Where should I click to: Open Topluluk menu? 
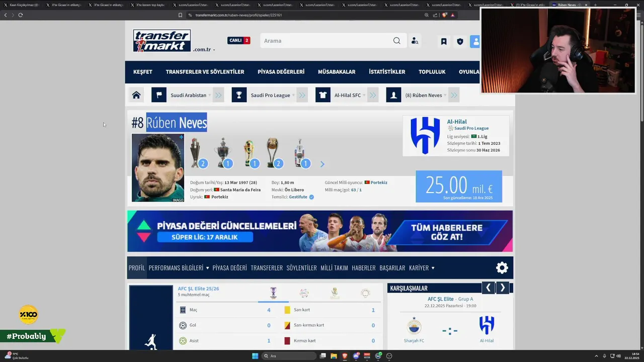point(432,72)
